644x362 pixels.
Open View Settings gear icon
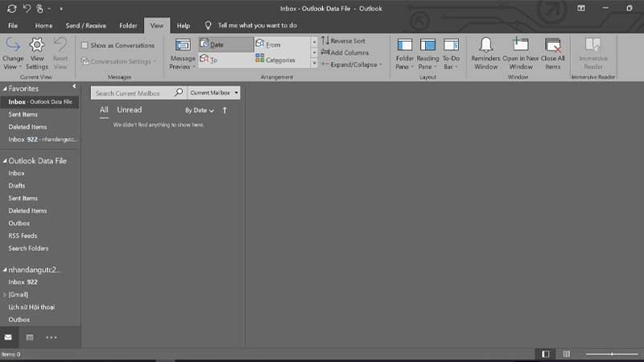(x=36, y=45)
